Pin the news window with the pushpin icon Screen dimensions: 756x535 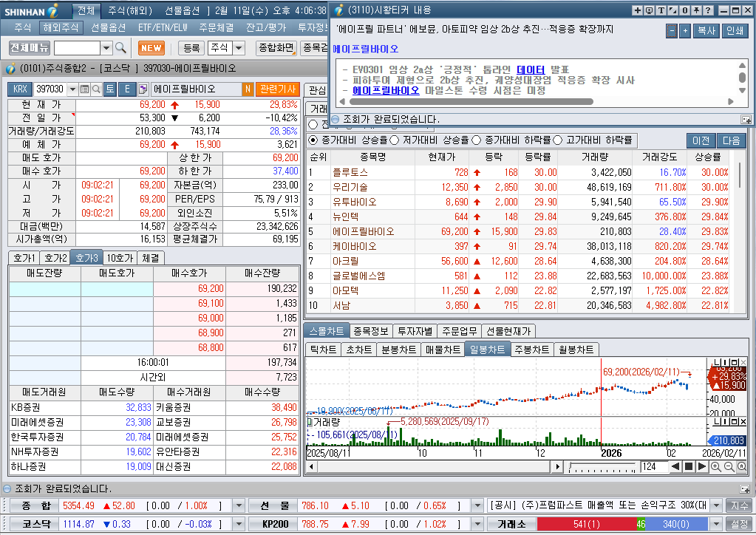696,10
